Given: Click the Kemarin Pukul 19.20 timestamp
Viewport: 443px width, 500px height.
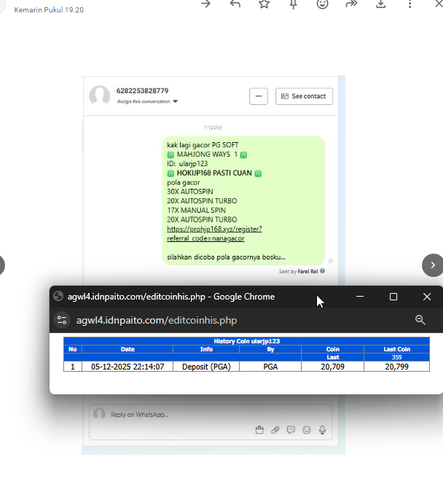Looking at the screenshot, I should point(49,10).
